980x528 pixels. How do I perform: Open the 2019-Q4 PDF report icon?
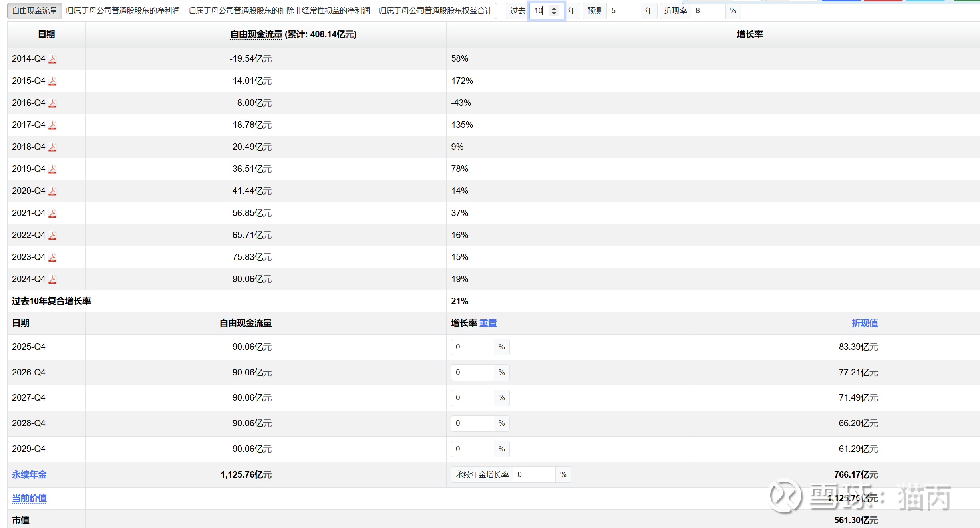(52, 169)
